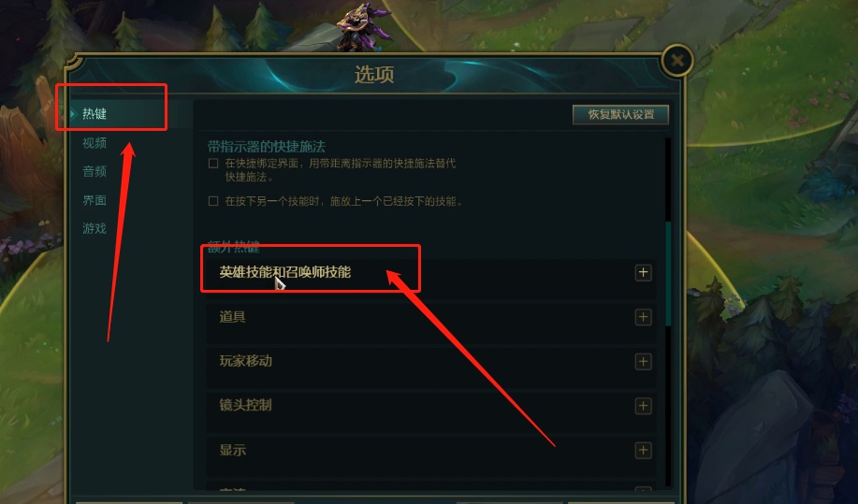Switch to the 音频 settings tab
The width and height of the screenshot is (858, 504).
95,172
